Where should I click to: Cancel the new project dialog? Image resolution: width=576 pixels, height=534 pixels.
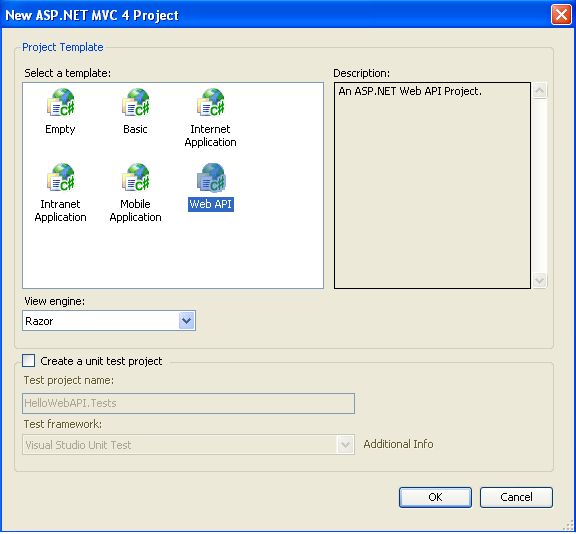tap(516, 497)
